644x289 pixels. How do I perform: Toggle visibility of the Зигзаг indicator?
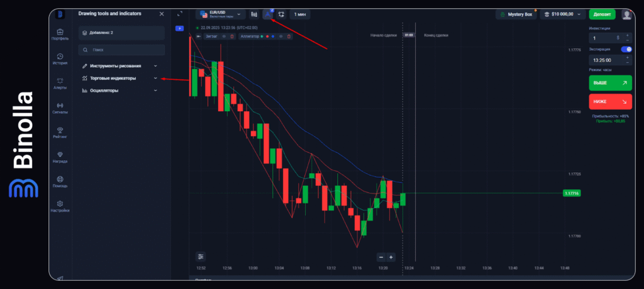point(225,36)
